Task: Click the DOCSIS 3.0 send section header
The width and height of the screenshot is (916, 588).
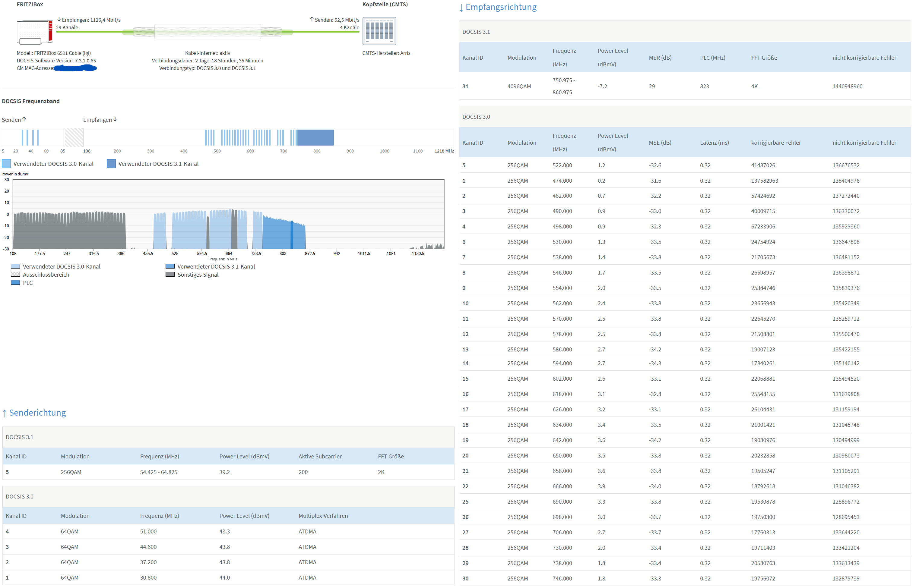Action: coord(20,496)
